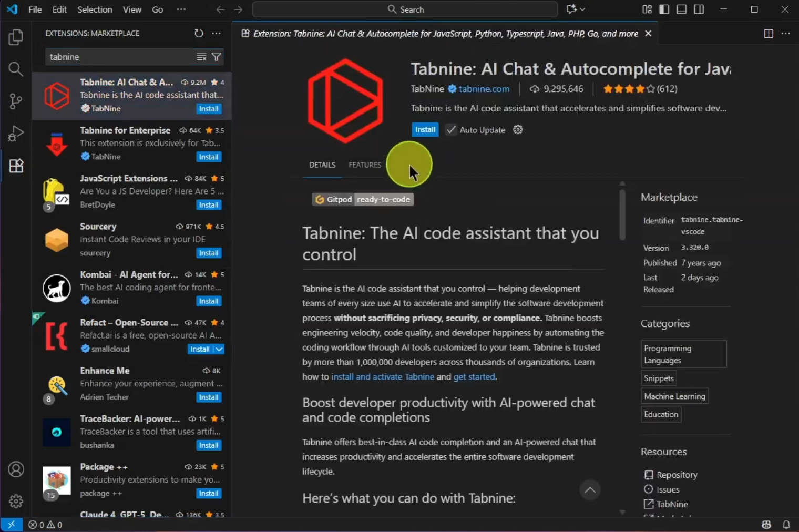Select JavaScript Extensions entry in list
799x532 pixels.
click(132, 191)
